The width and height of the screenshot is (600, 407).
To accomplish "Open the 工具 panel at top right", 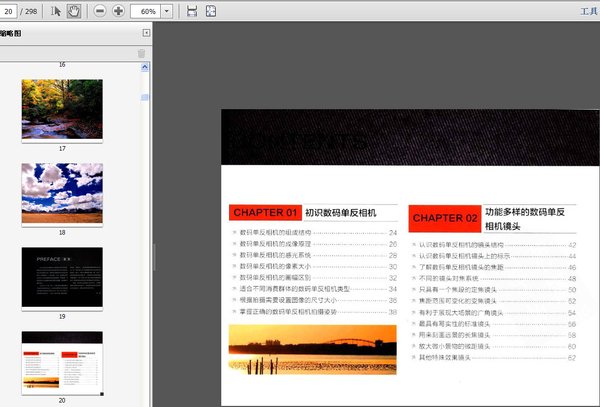I will coord(589,11).
